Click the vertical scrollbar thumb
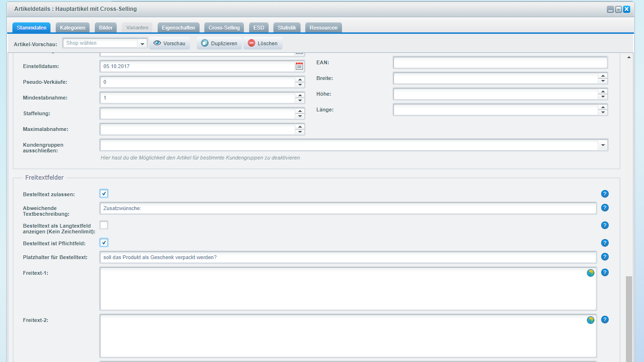Screen dimensions: 644x362 click(629, 318)
